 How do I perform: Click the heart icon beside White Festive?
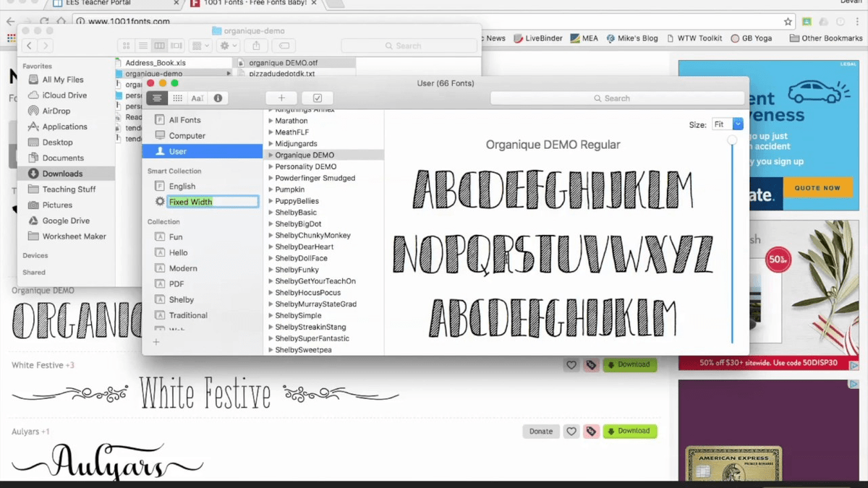pyautogui.click(x=571, y=365)
